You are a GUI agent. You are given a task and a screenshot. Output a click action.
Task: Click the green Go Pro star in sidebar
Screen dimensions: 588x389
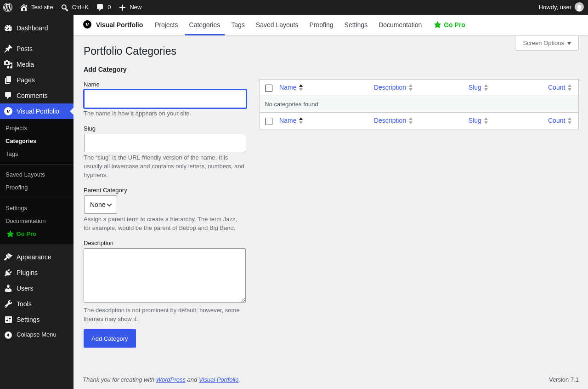(10, 234)
